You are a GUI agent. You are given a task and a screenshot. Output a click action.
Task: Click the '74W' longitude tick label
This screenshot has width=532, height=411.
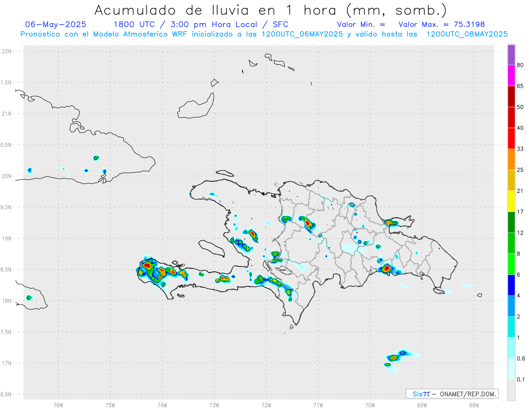[x=162, y=405]
